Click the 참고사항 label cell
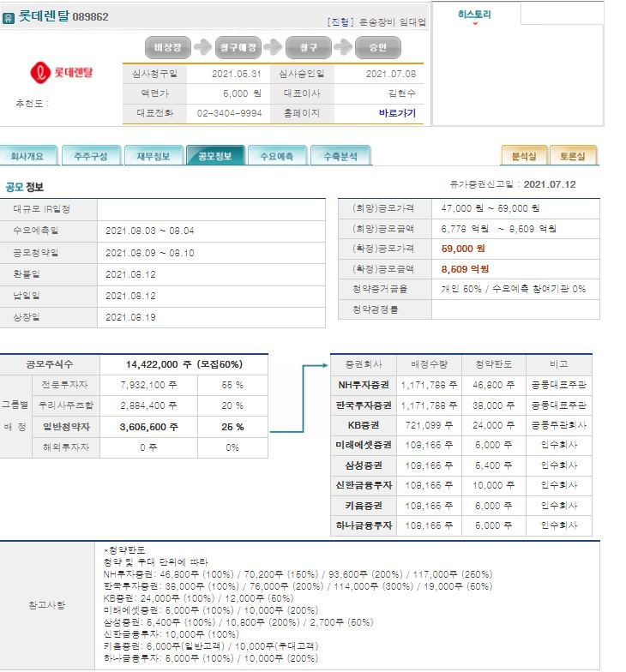The width and height of the screenshot is (626, 672). click(47, 605)
